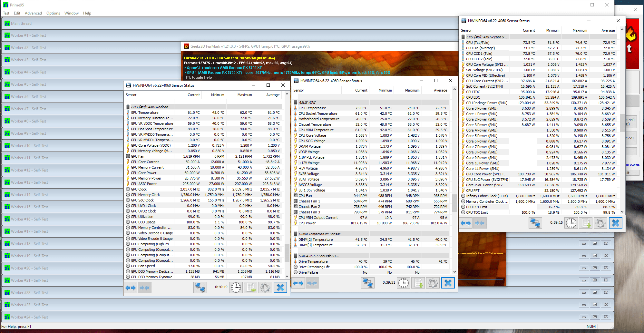Start logging file in GPU HWiNFO window
Image resolution: width=644 pixels, height=333 pixels.
[x=251, y=287]
